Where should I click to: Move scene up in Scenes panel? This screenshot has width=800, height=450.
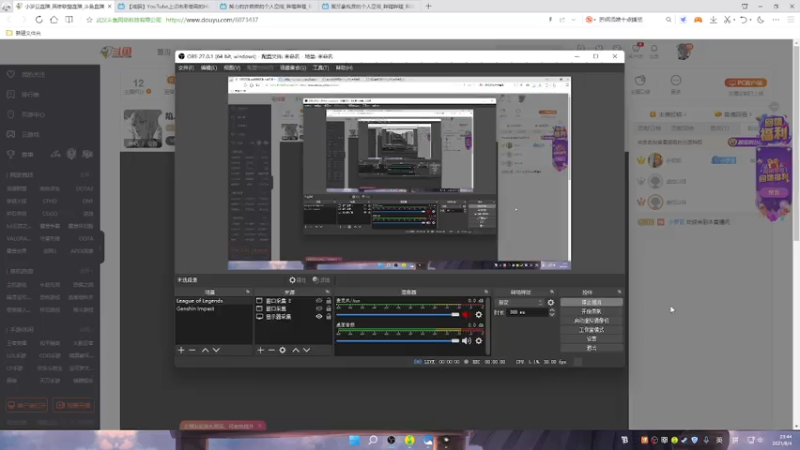(205, 350)
